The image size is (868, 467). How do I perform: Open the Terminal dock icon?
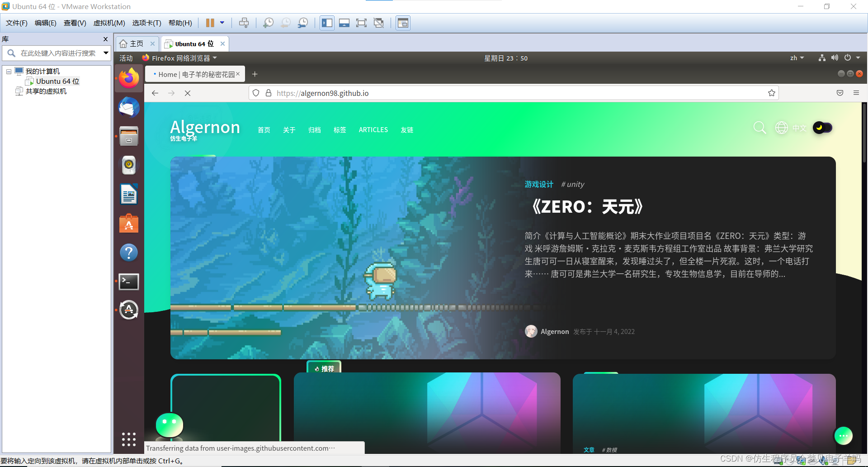tap(129, 281)
